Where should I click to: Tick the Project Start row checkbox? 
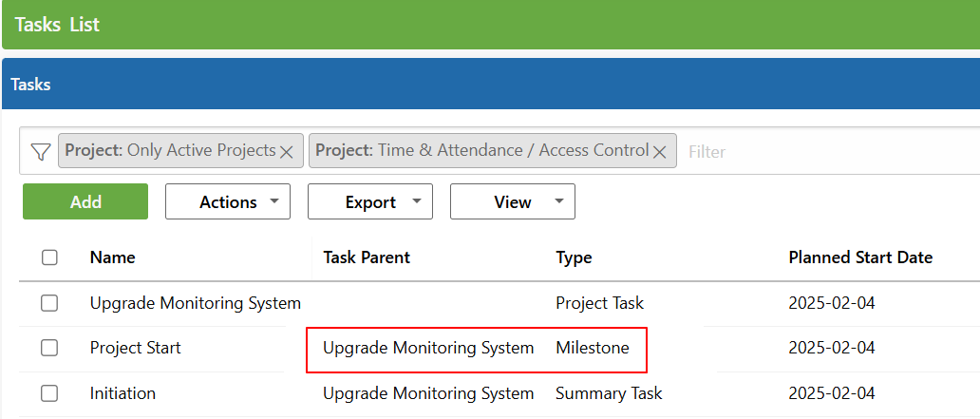click(x=49, y=348)
